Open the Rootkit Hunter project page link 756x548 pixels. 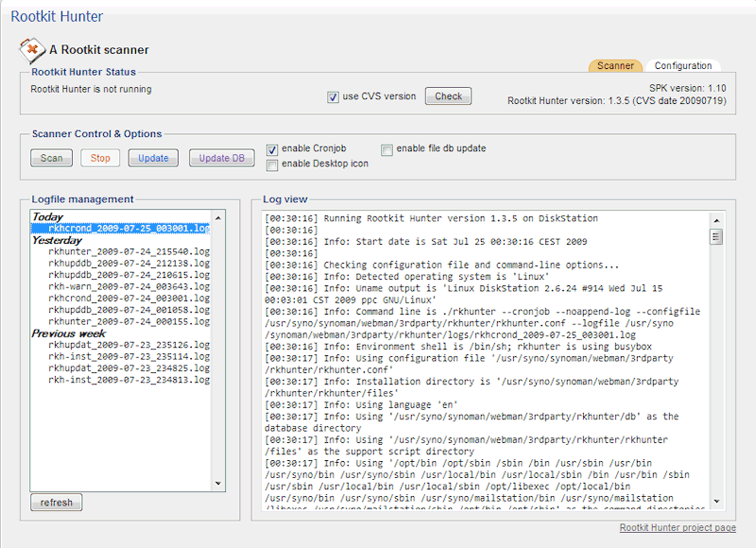coord(677,528)
